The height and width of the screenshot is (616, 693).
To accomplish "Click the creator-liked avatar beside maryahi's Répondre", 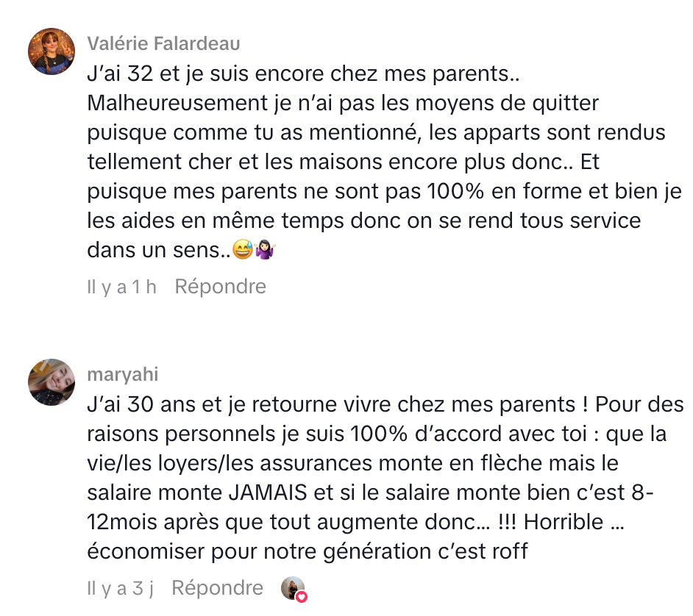I will point(292,587).
